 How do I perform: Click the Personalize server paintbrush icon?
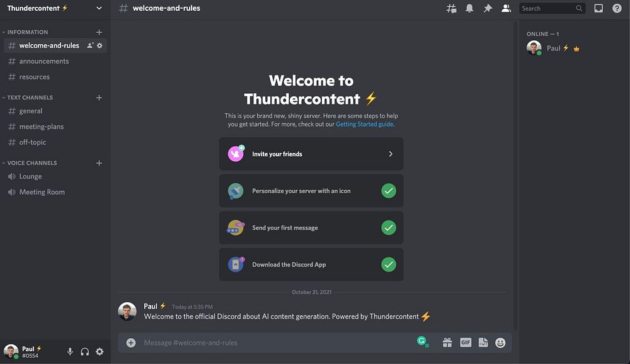236,191
